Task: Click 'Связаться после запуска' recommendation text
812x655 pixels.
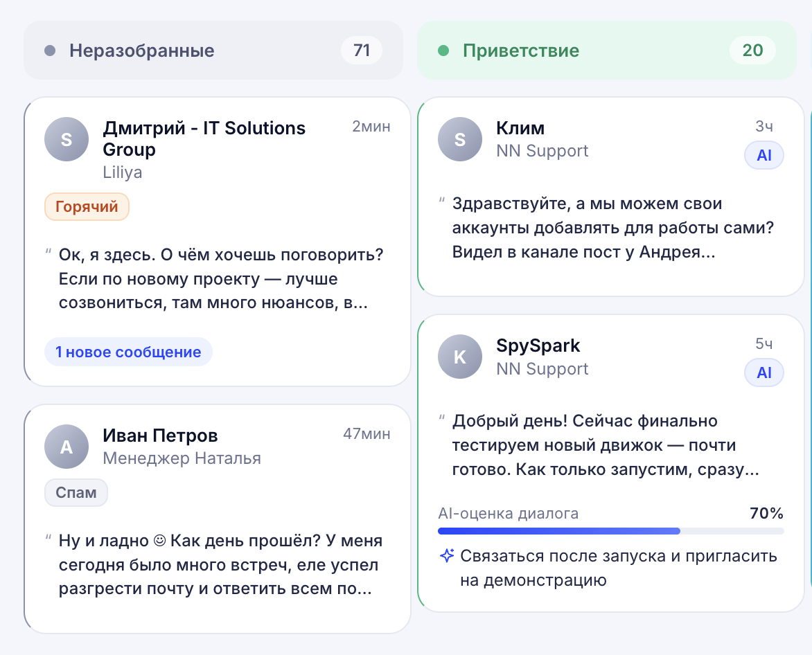Action: pos(619,568)
